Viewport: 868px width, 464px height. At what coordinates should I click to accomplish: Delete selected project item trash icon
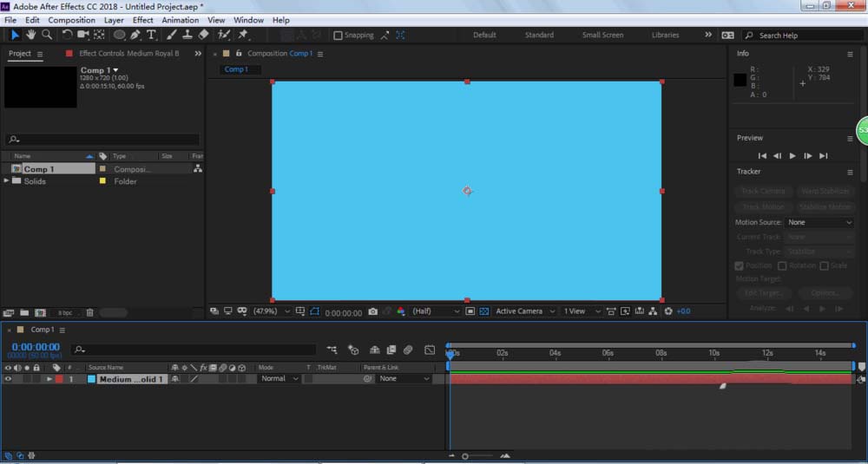click(89, 313)
